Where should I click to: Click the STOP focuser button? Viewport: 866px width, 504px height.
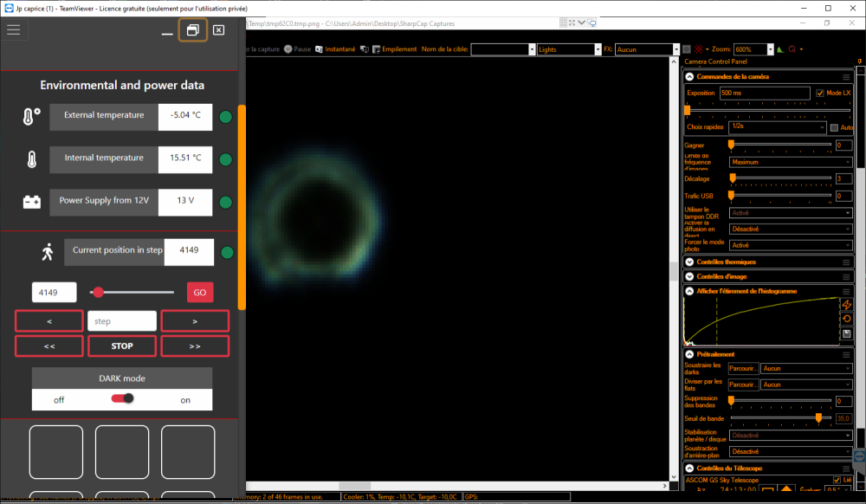tap(122, 346)
